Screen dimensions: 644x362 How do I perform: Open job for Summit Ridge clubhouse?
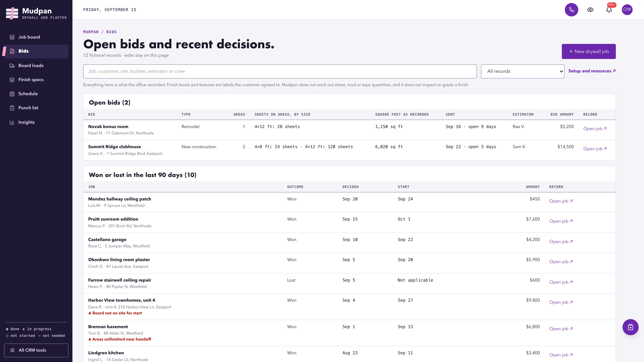click(x=595, y=149)
